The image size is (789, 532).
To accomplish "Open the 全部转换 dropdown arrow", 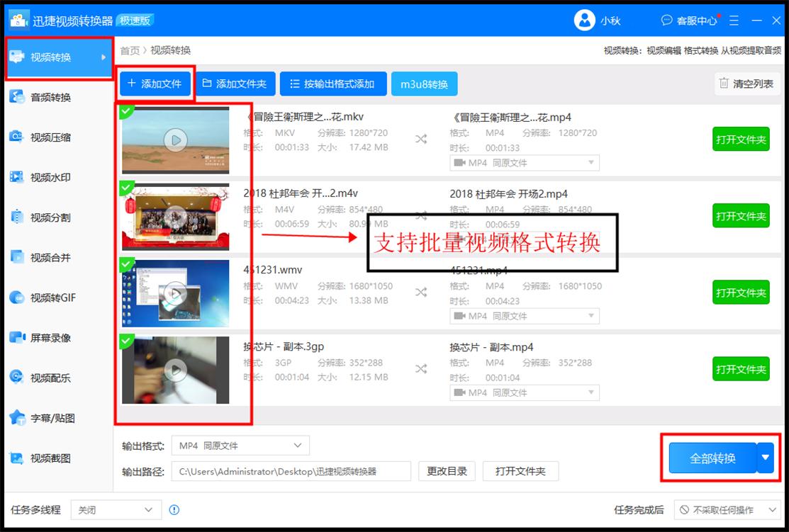I will click(765, 458).
